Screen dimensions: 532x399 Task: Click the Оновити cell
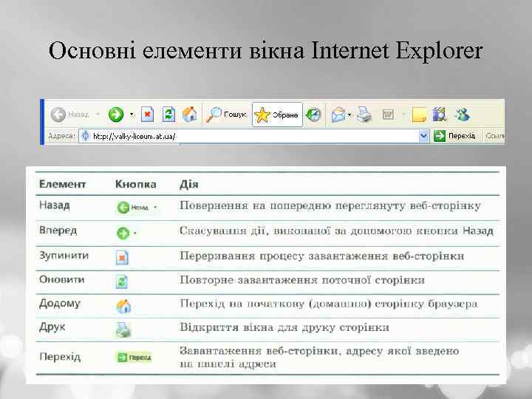pos(62,279)
